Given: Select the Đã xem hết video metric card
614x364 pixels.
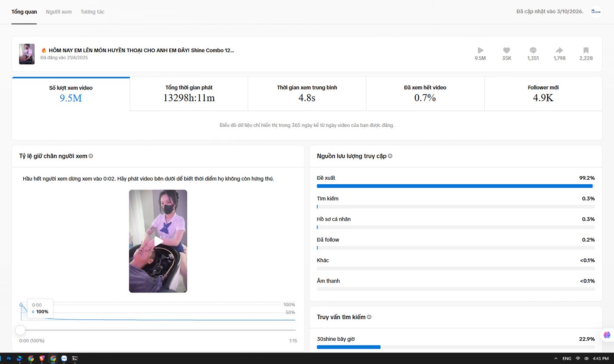Looking at the screenshot, I should click(x=425, y=94).
